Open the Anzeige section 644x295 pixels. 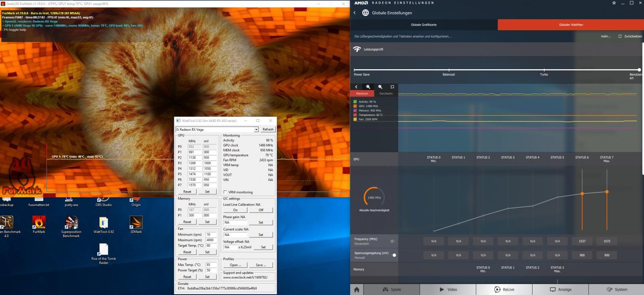click(x=561, y=289)
